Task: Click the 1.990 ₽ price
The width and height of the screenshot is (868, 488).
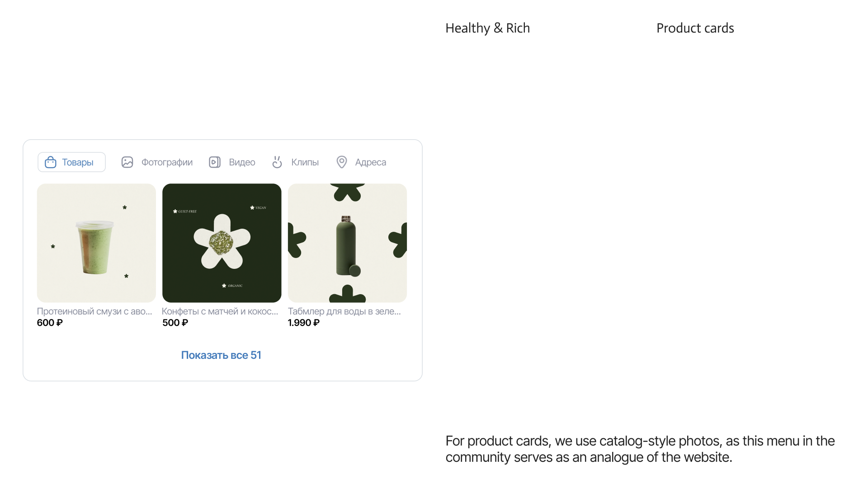Action: 304,323
